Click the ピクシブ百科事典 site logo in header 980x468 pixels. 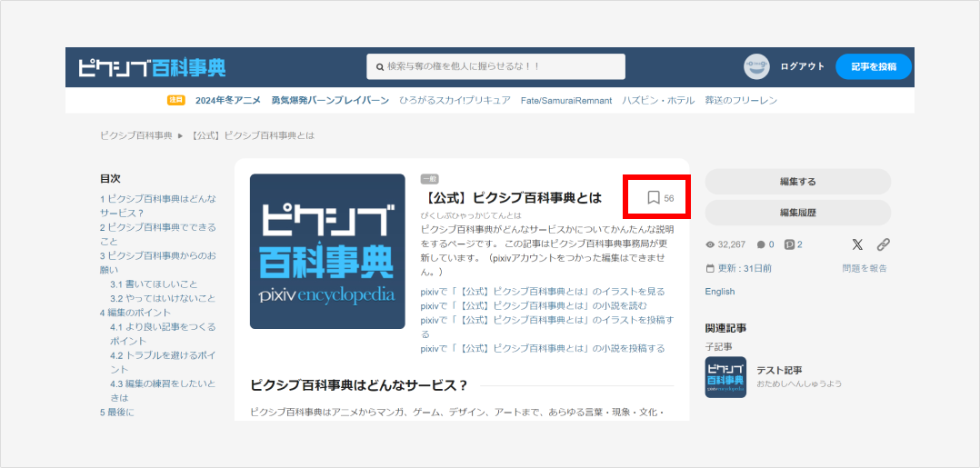[152, 67]
